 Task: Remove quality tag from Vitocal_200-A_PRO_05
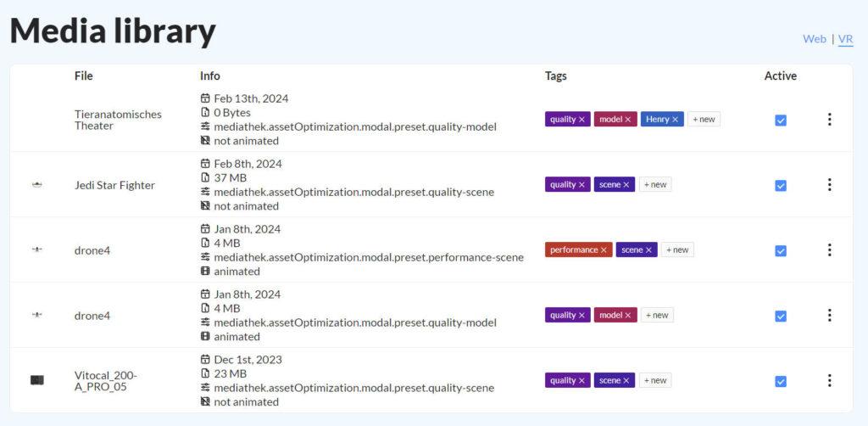click(581, 381)
